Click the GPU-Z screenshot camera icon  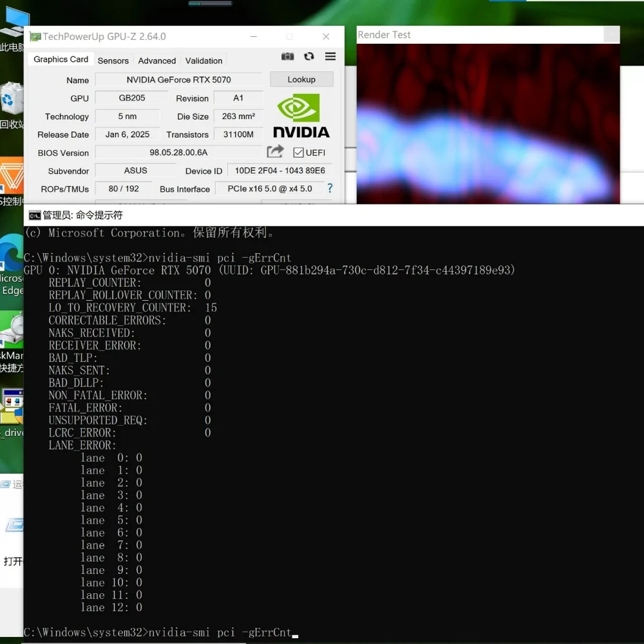(x=287, y=56)
